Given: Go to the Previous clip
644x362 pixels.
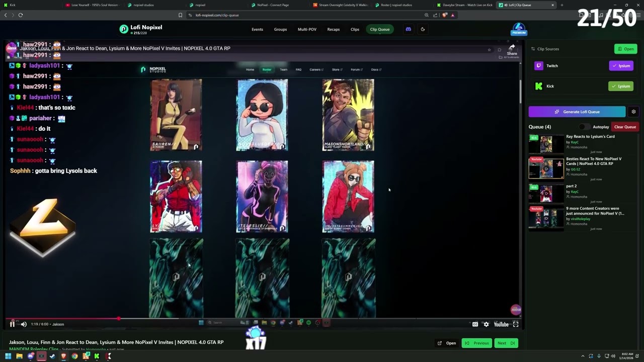Looking at the screenshot, I should pos(476,343).
